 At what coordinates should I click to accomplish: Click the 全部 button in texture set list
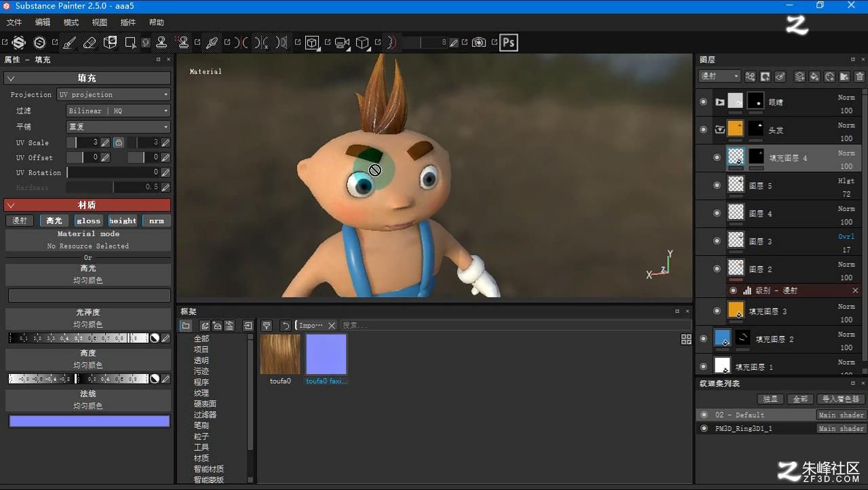pyautogui.click(x=801, y=399)
